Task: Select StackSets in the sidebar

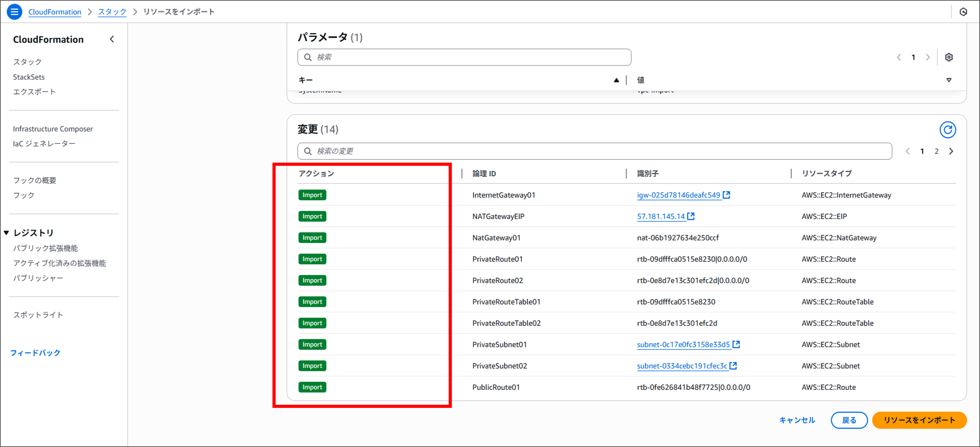Action: point(29,77)
